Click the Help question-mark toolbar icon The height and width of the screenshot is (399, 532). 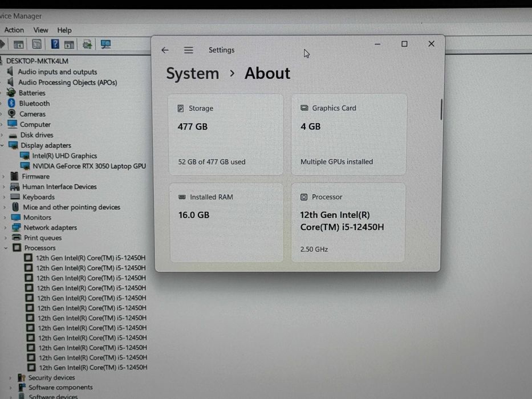click(x=55, y=44)
